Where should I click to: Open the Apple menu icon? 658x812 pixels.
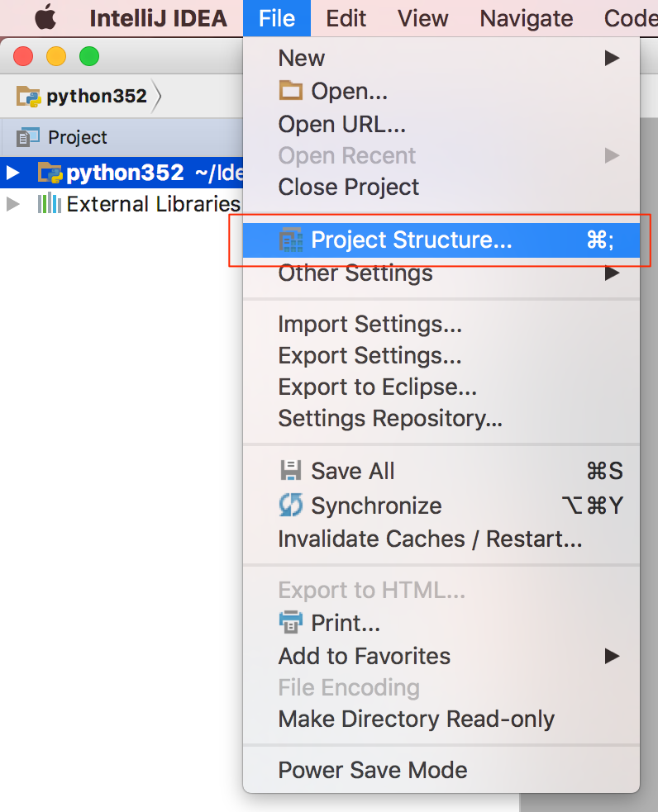(x=45, y=18)
